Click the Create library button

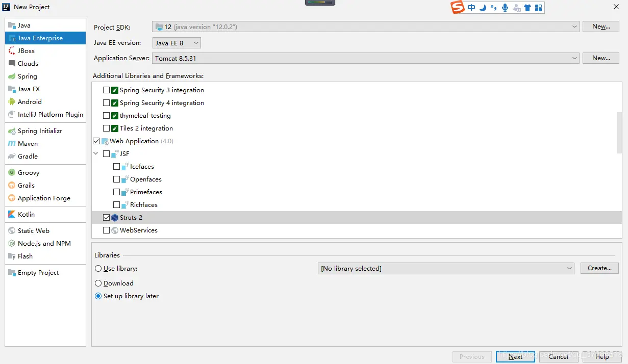(599, 268)
